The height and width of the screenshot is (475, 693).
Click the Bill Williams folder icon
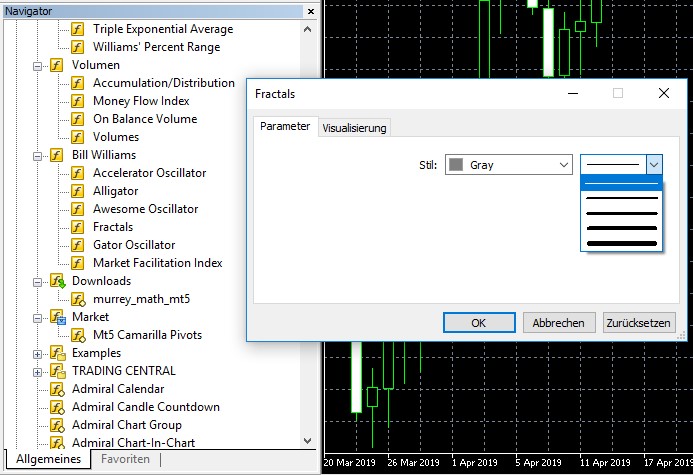56,155
